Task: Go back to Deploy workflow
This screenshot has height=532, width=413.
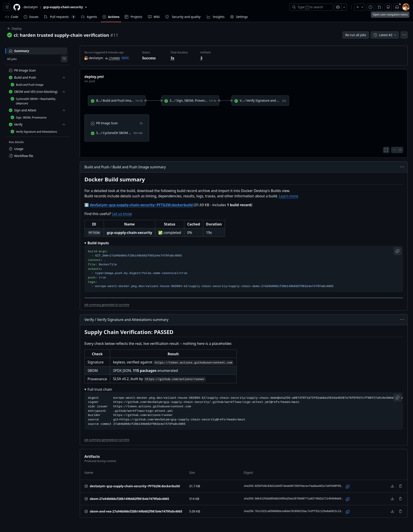Action: tap(14, 29)
